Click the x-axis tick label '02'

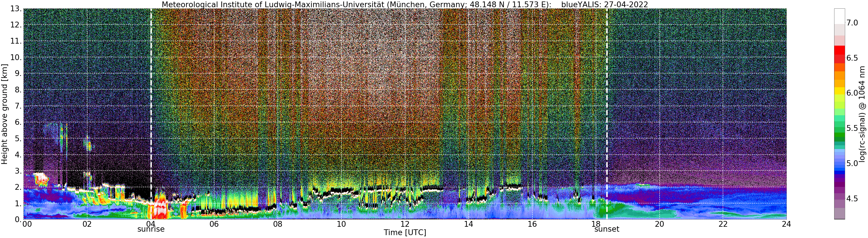[x=87, y=224]
